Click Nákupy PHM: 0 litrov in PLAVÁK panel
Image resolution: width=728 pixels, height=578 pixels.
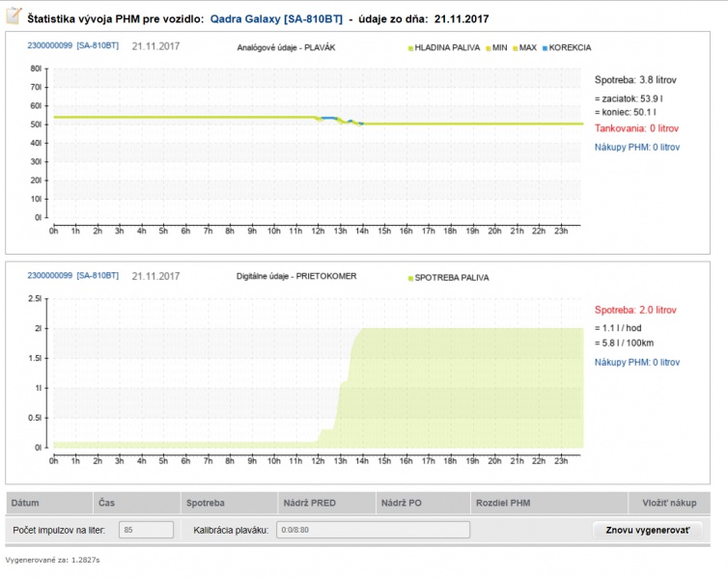637,147
